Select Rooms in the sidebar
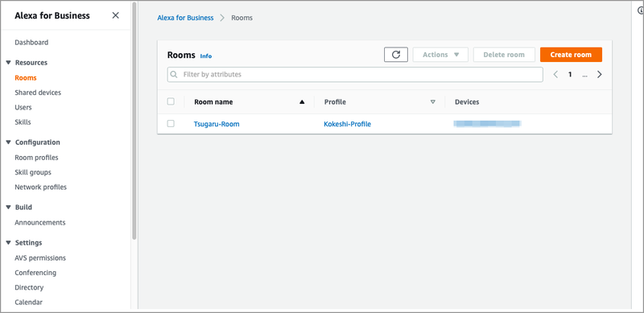 click(x=26, y=77)
